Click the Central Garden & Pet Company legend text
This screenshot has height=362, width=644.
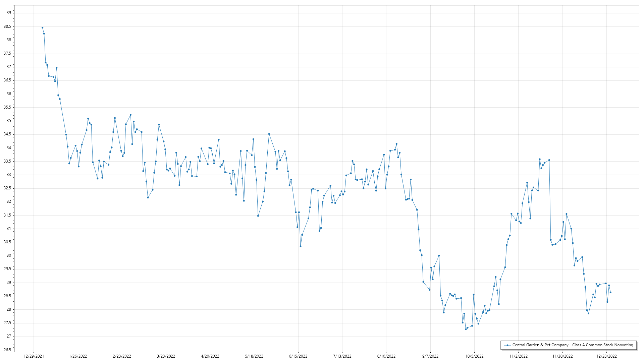(x=573, y=345)
